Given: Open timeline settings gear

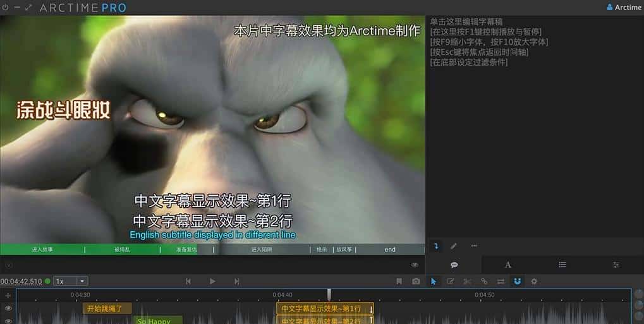Looking at the screenshot, I should tap(534, 281).
